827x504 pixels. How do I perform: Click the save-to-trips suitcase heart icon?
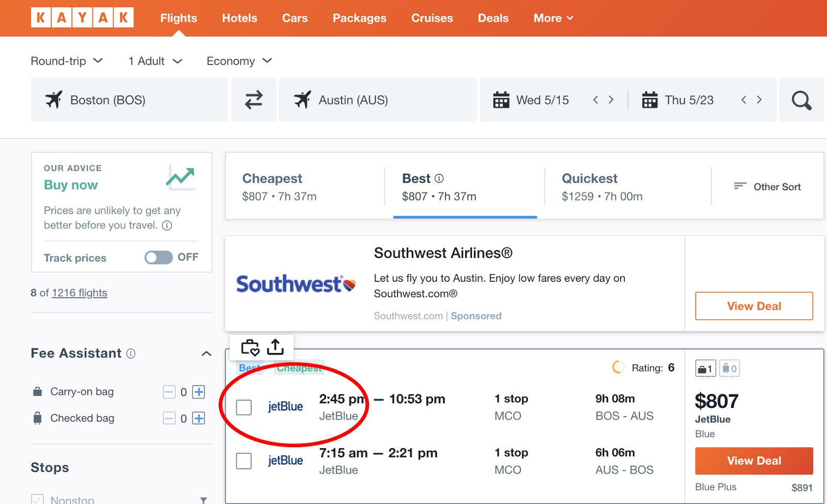[250, 347]
